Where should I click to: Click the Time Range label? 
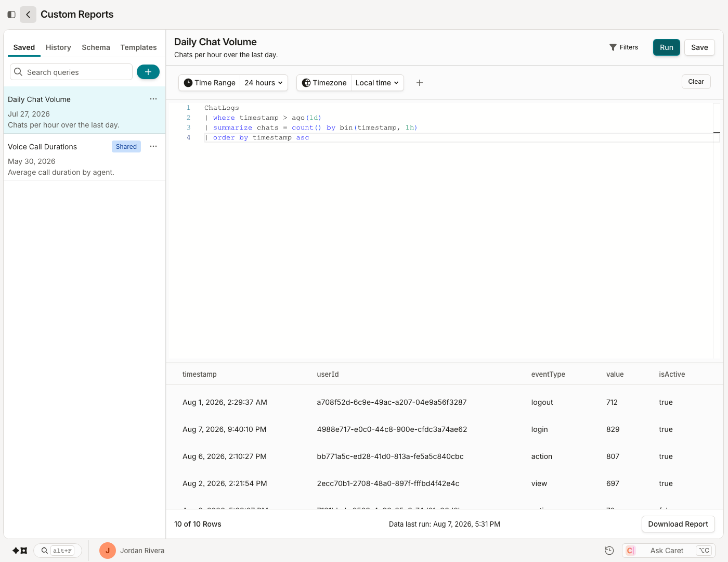tap(210, 83)
